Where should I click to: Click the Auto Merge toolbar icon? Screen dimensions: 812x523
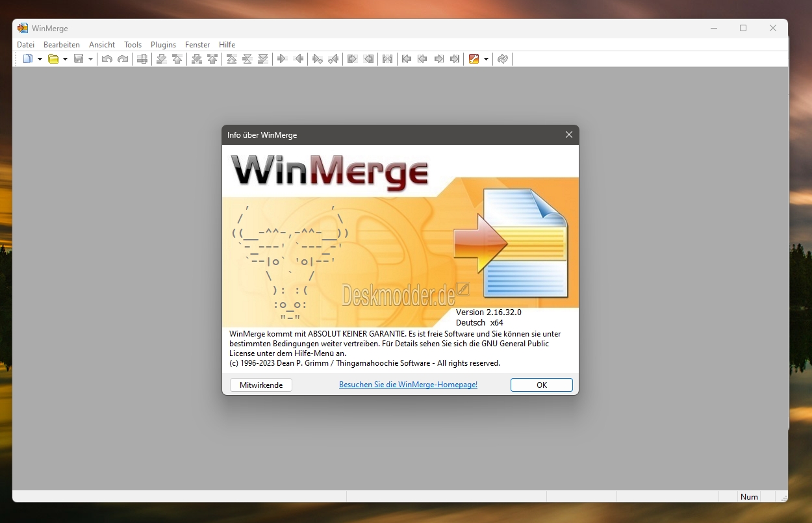[388, 59]
